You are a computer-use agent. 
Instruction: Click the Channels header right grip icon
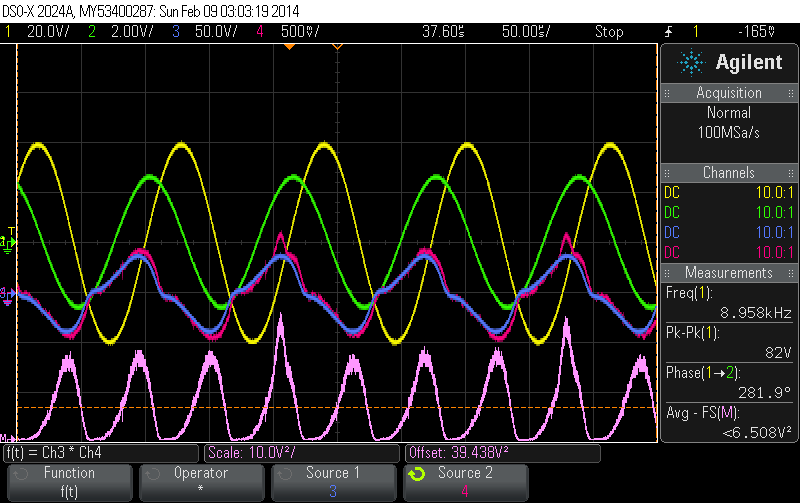pos(791,173)
